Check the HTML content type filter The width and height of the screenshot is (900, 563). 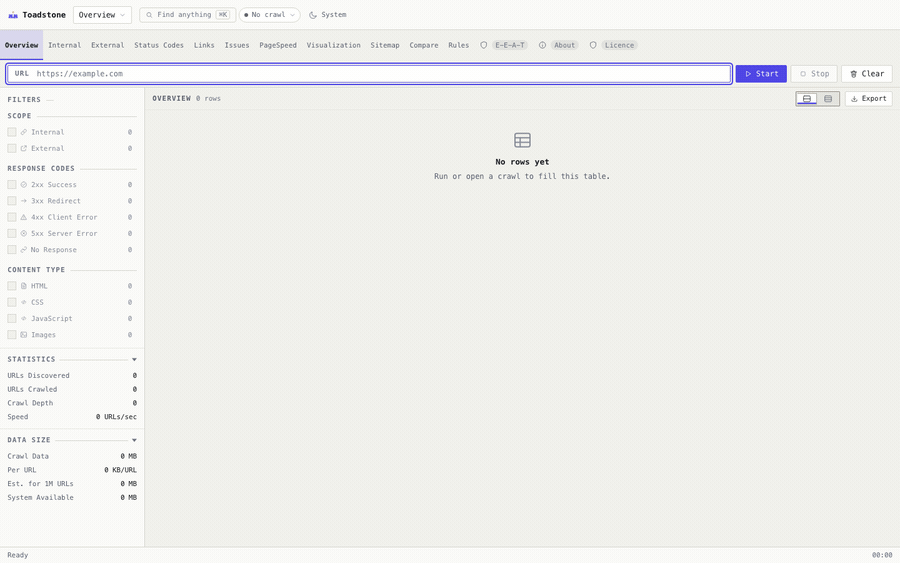[x=11, y=286]
